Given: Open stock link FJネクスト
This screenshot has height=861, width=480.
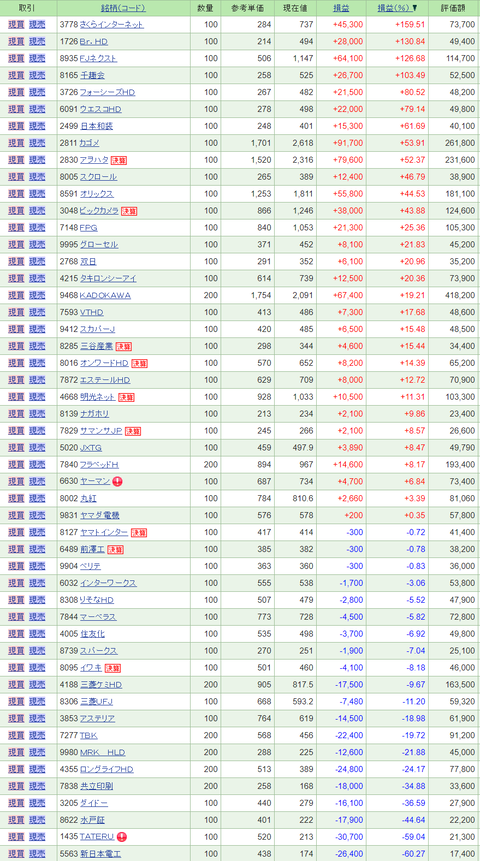Looking at the screenshot, I should (x=98, y=58).
